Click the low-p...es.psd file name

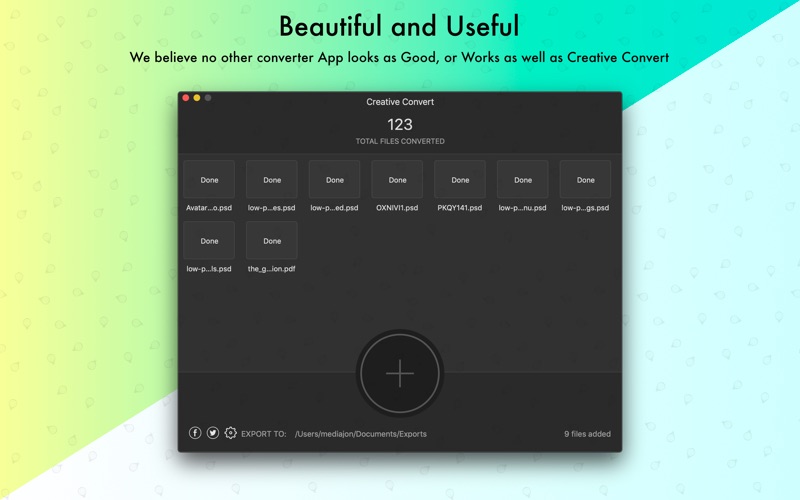pyautogui.click(x=271, y=208)
